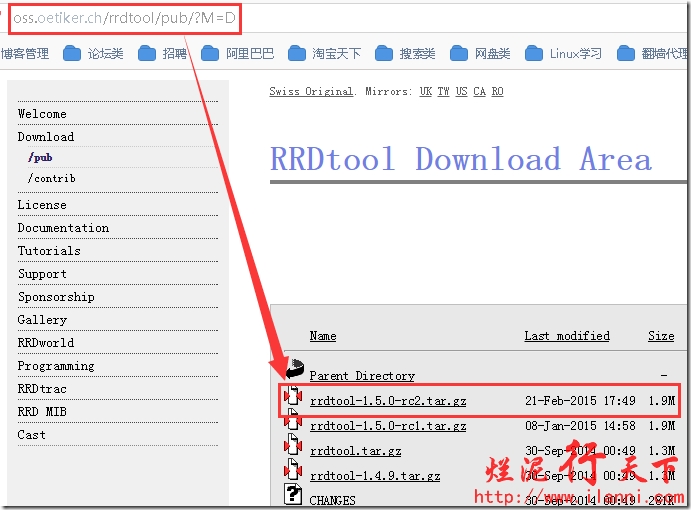Select the date 08-Jan-2015 14:58
The width and height of the screenshot is (691, 510).
click(580, 426)
